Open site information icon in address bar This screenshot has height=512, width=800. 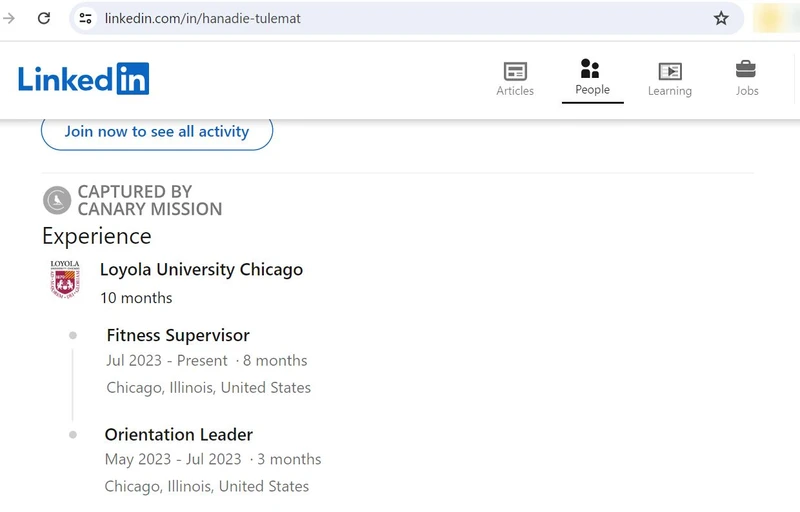pos(85,19)
